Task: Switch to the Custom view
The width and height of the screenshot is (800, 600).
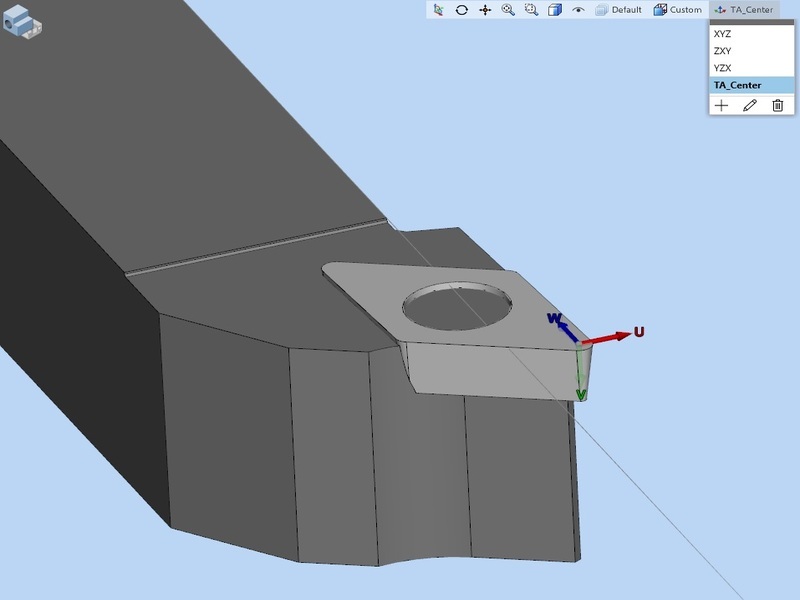Action: [678, 10]
